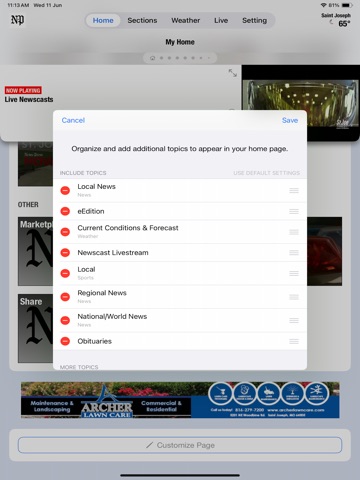Switch to the Home tab
The width and height of the screenshot is (360, 480).
click(103, 20)
